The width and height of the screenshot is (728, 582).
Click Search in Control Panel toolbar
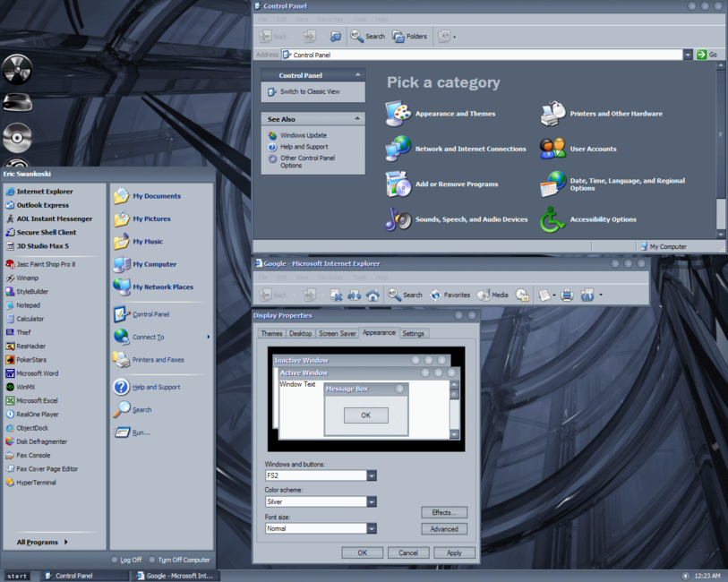367,36
